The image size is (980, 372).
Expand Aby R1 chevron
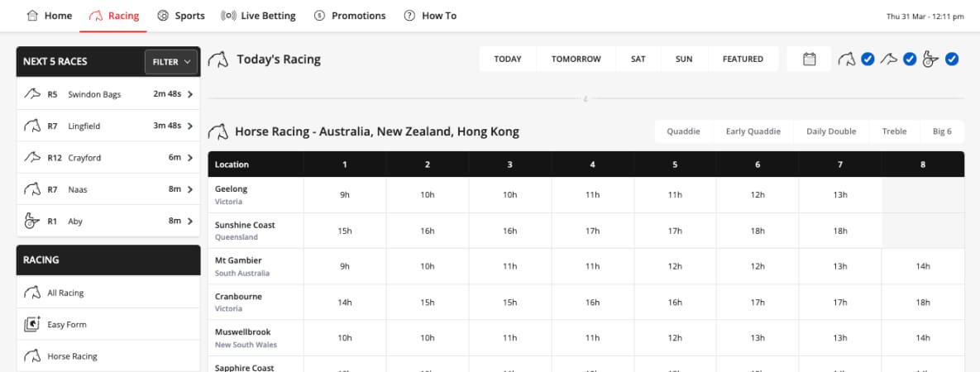[190, 221]
